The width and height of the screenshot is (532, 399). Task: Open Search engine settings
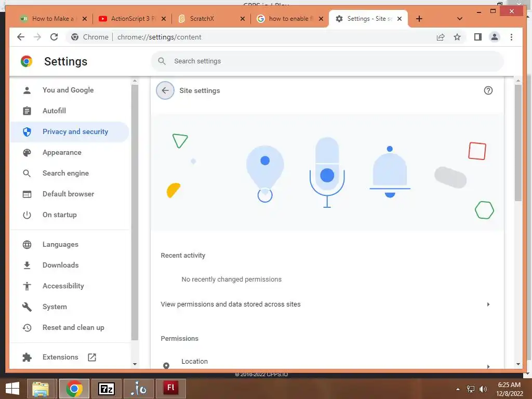70,174
